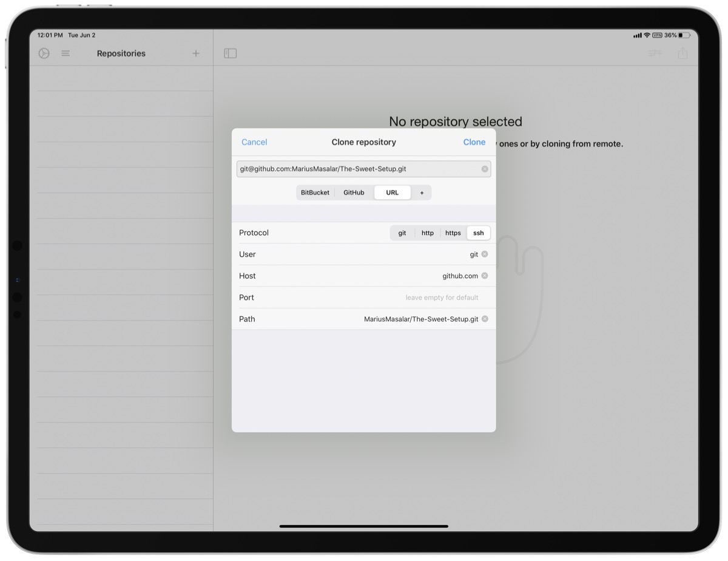Switch to the GitHub source tab
Image resolution: width=728 pixels, height=561 pixels.
point(354,192)
